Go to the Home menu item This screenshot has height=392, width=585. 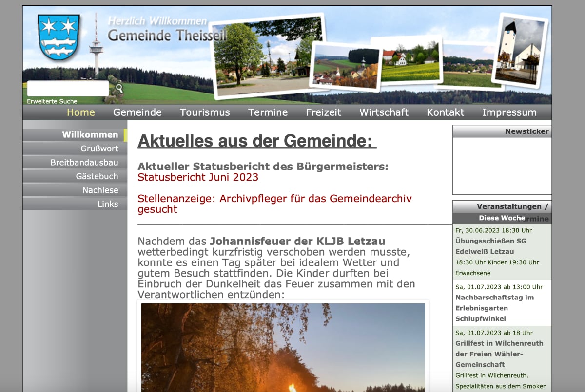pos(81,112)
